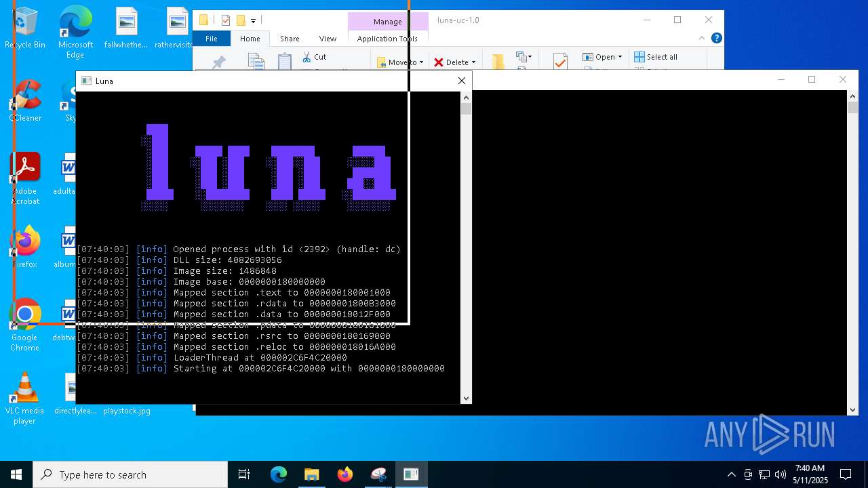The width and height of the screenshot is (868, 488).
Task: Open the File tab in Explorer
Action: click(212, 39)
